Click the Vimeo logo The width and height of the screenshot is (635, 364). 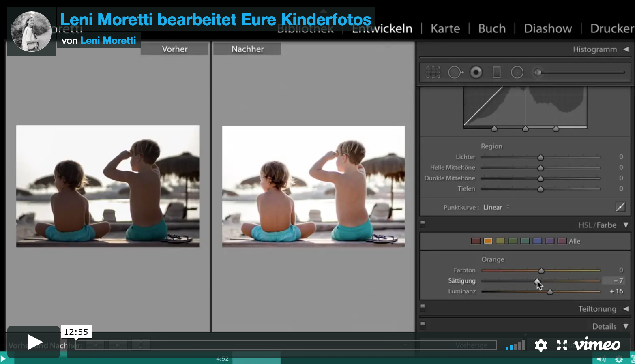(597, 345)
